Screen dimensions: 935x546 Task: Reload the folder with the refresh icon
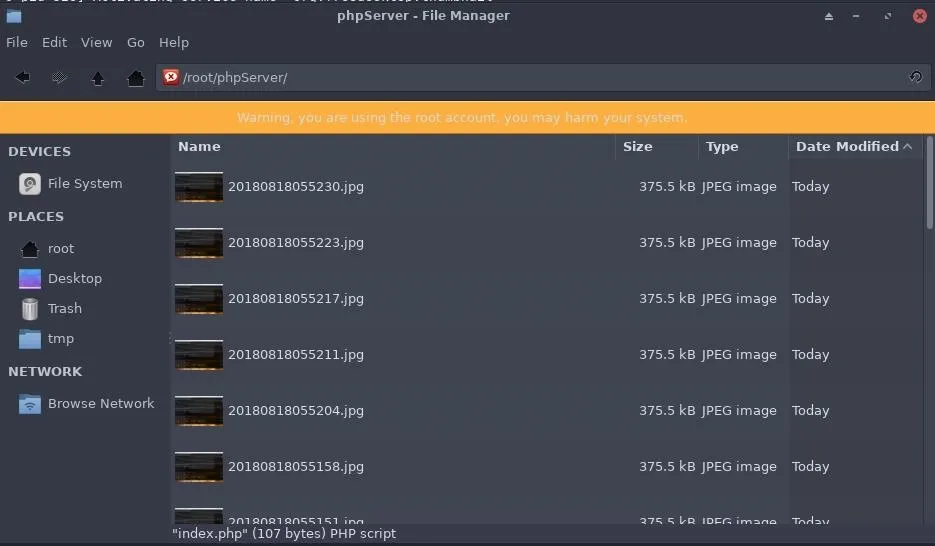pos(915,77)
